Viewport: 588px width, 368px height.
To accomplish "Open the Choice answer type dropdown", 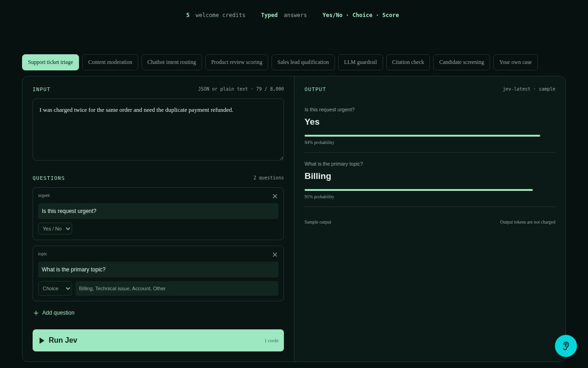I will [x=55, y=288].
